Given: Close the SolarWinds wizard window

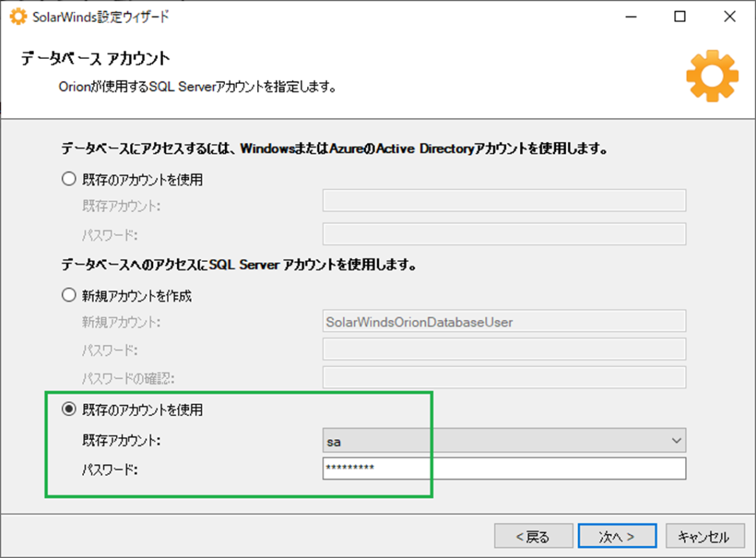Looking at the screenshot, I should click(730, 17).
